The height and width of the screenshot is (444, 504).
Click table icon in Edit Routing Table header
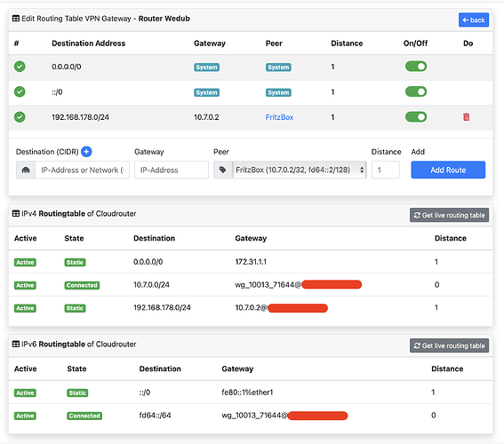(16, 19)
